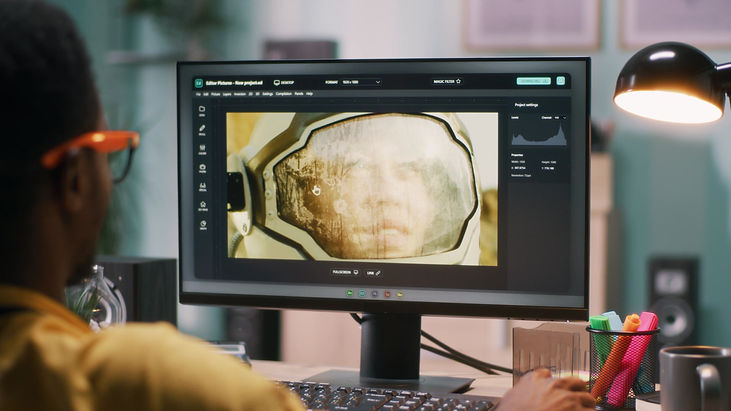Open the yellow dock icon on taskbar
This screenshot has width=731, height=411.
[x=400, y=294]
